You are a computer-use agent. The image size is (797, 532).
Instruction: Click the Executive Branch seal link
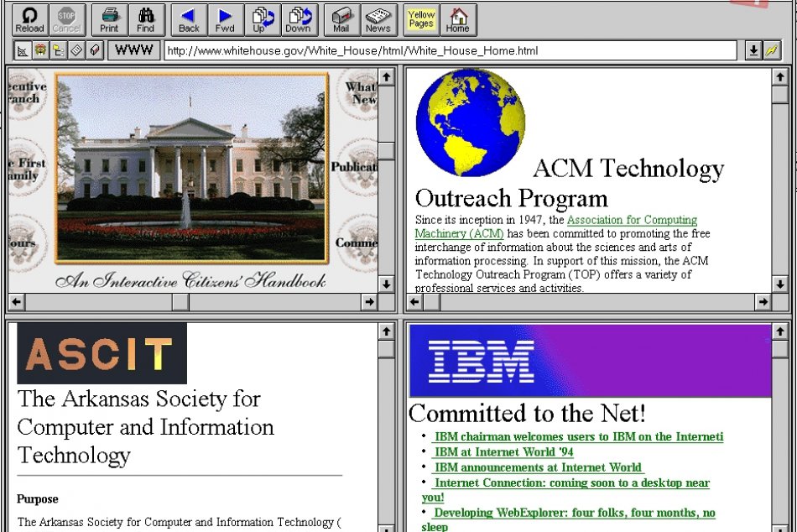tap(27, 92)
